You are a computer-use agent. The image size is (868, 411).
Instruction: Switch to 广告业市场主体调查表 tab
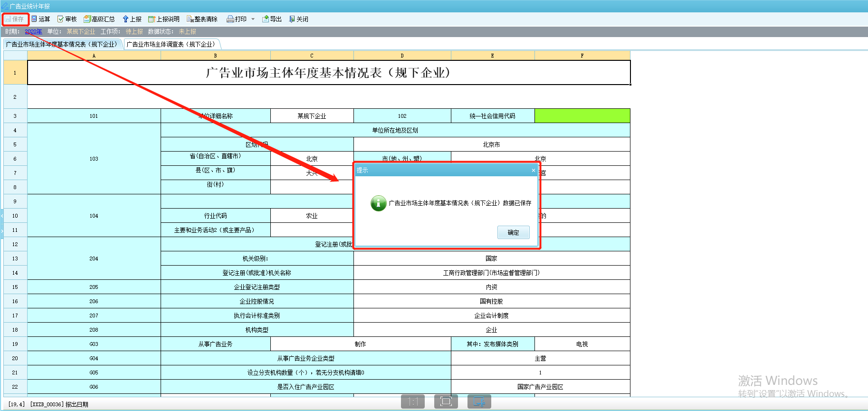(x=171, y=44)
